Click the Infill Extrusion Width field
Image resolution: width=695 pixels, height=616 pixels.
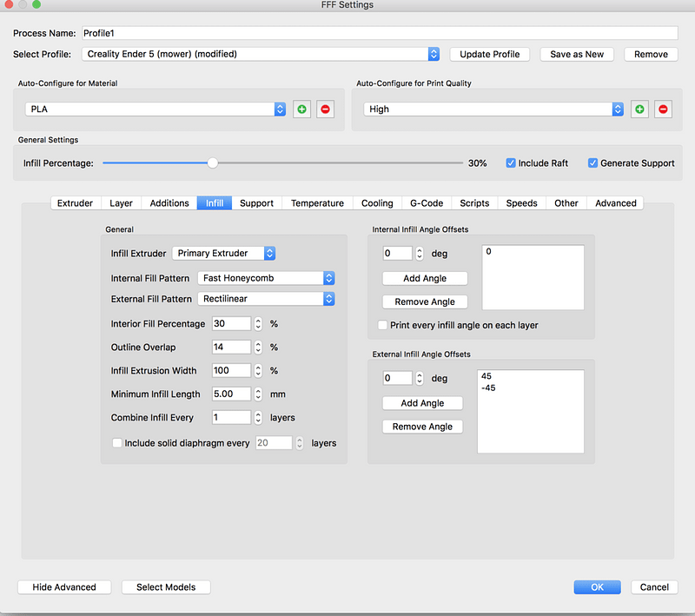coord(231,370)
